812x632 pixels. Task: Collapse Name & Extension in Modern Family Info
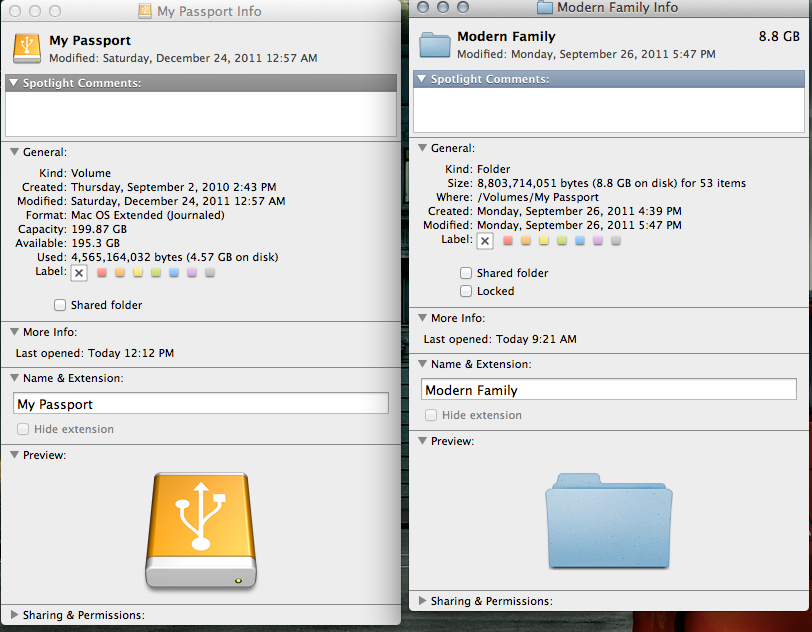click(x=423, y=364)
